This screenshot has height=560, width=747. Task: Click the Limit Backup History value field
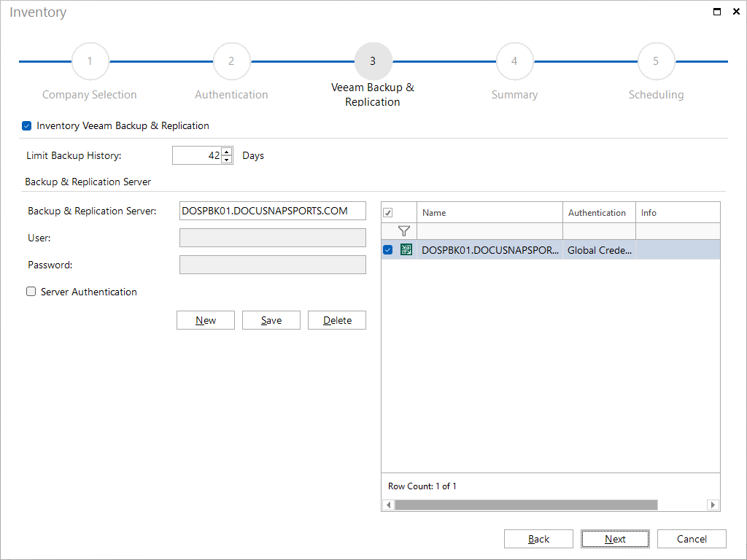pos(197,155)
